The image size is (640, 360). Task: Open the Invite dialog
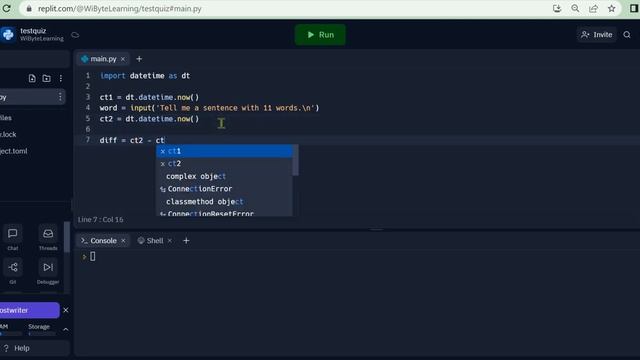[x=596, y=35]
